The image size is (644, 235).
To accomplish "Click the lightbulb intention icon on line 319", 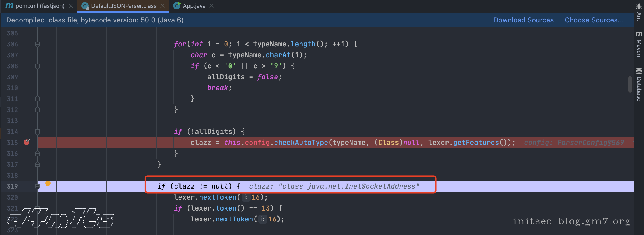I will [48, 184].
